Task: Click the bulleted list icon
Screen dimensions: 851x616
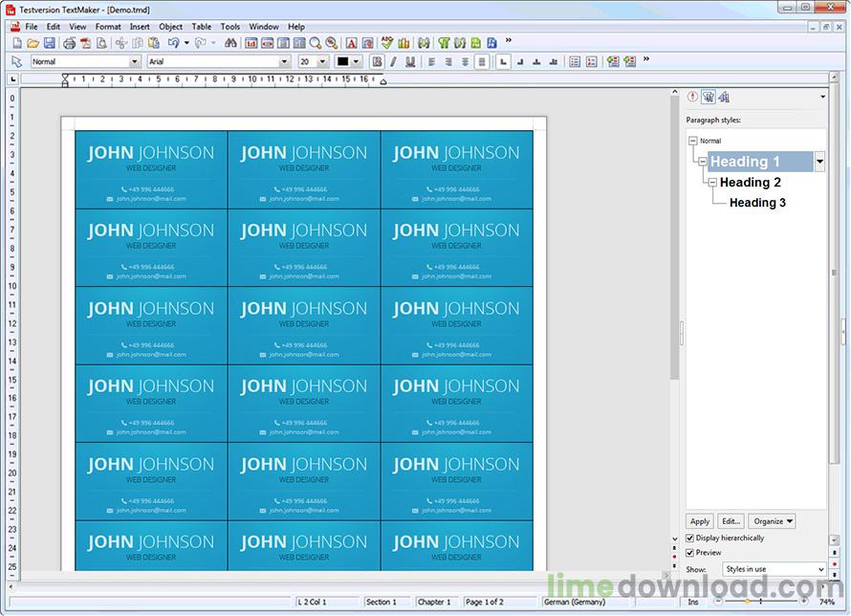Action: click(575, 61)
